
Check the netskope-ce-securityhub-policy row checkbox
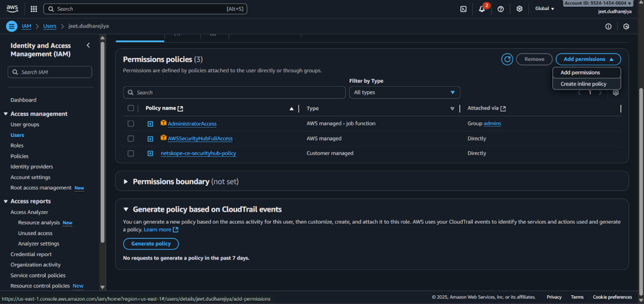tap(131, 153)
